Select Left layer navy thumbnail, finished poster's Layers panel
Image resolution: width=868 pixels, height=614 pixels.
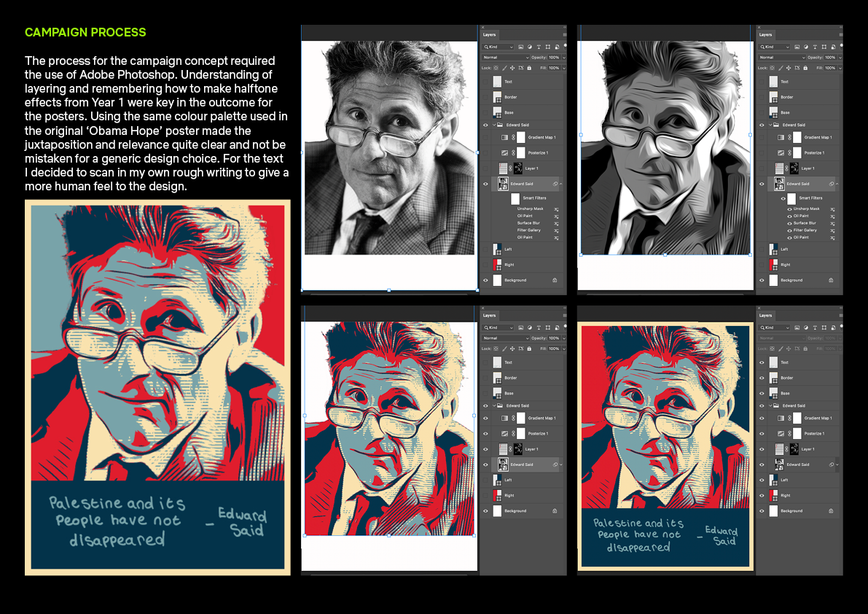coord(773,480)
